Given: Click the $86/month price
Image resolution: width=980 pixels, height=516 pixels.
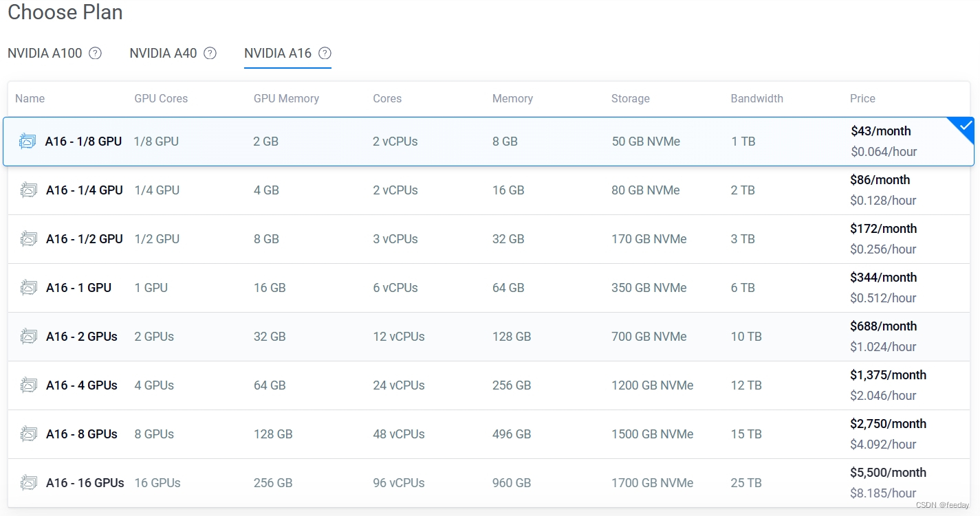Looking at the screenshot, I should click(880, 180).
